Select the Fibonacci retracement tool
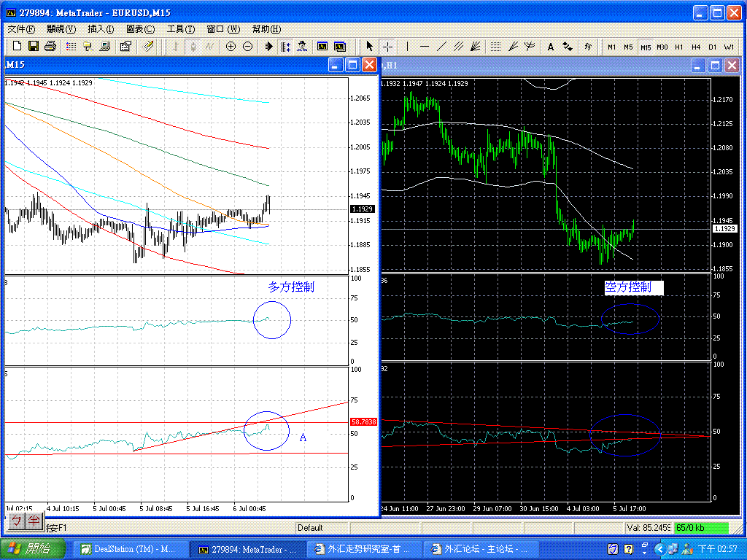The height and width of the screenshot is (560, 747). 495,47
